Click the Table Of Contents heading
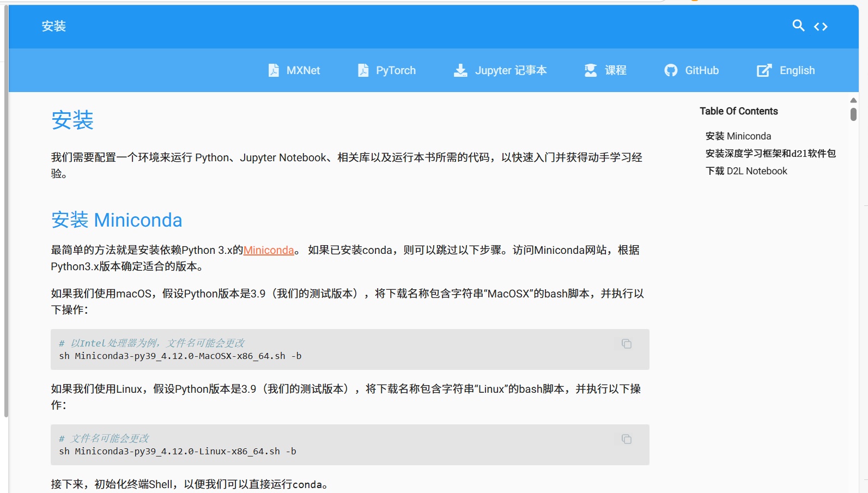 [x=739, y=111]
